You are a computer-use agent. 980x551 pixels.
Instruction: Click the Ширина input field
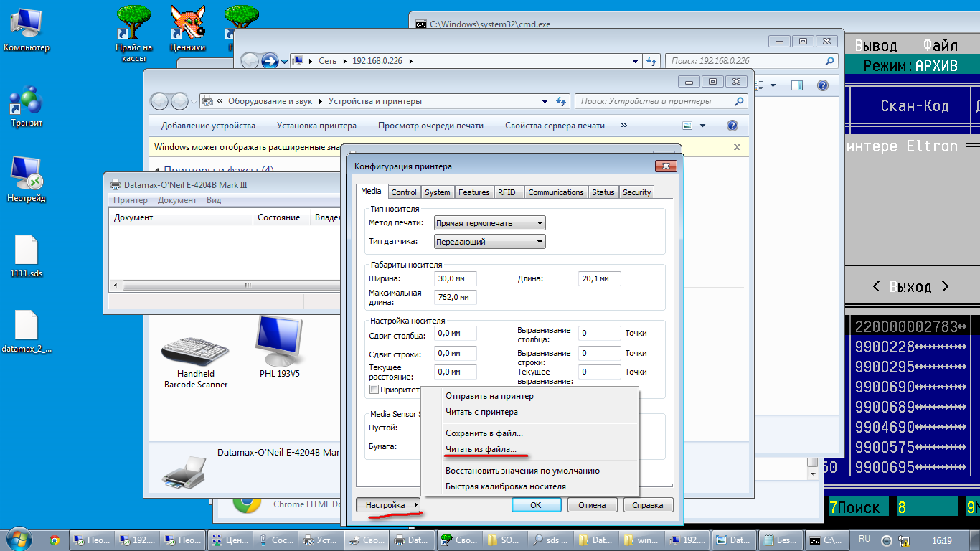coord(455,278)
